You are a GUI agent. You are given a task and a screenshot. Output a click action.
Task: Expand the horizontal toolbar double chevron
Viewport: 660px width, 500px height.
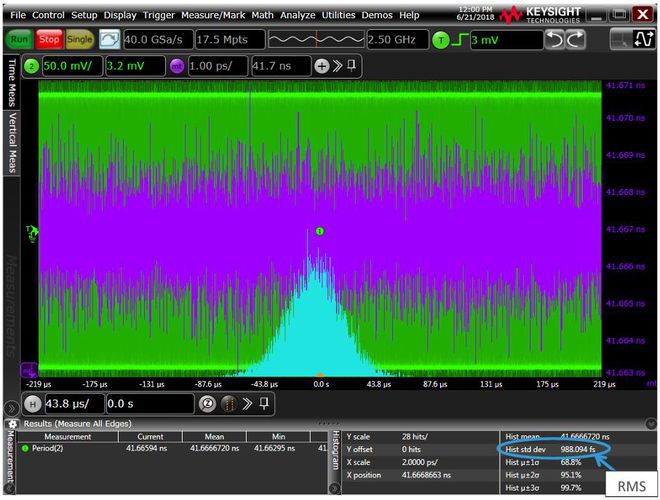[x=247, y=404]
